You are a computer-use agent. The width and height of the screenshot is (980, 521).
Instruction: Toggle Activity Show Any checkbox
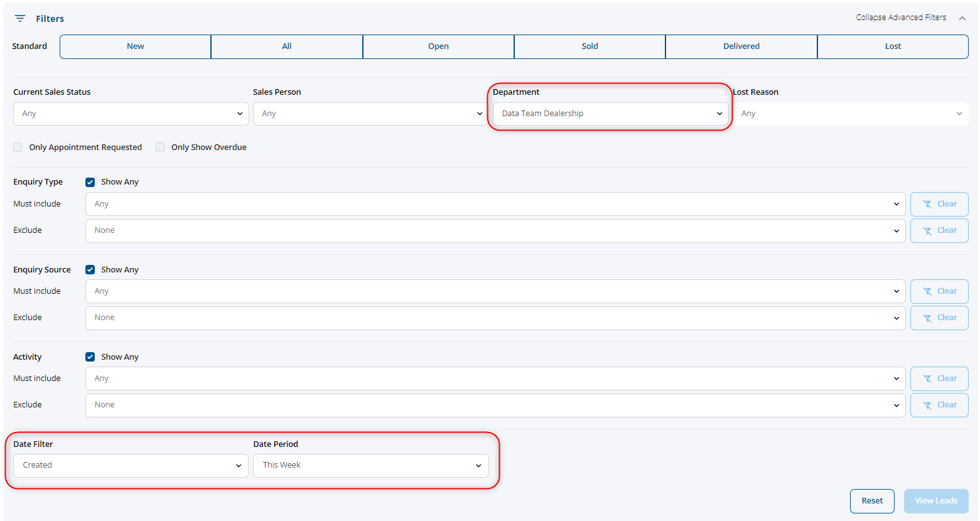[90, 357]
